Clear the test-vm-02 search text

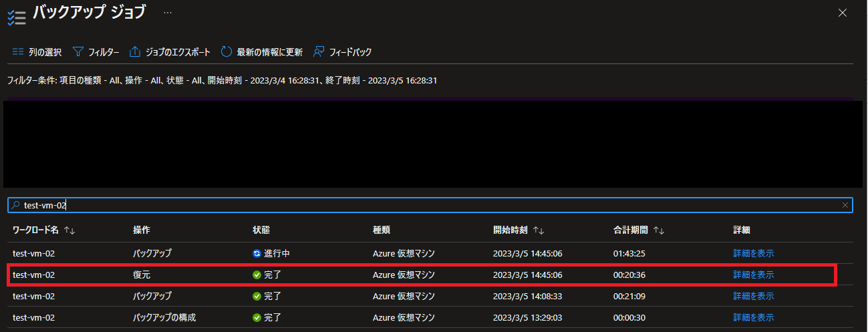[x=846, y=205]
